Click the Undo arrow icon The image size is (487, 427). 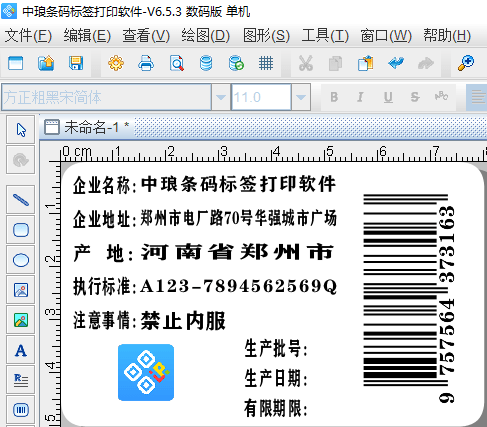(396, 63)
